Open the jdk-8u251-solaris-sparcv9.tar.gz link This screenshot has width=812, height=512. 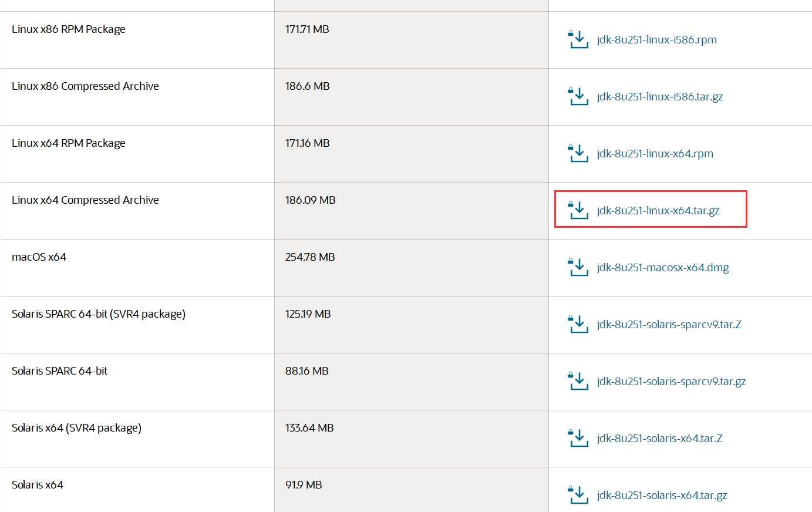pos(671,382)
